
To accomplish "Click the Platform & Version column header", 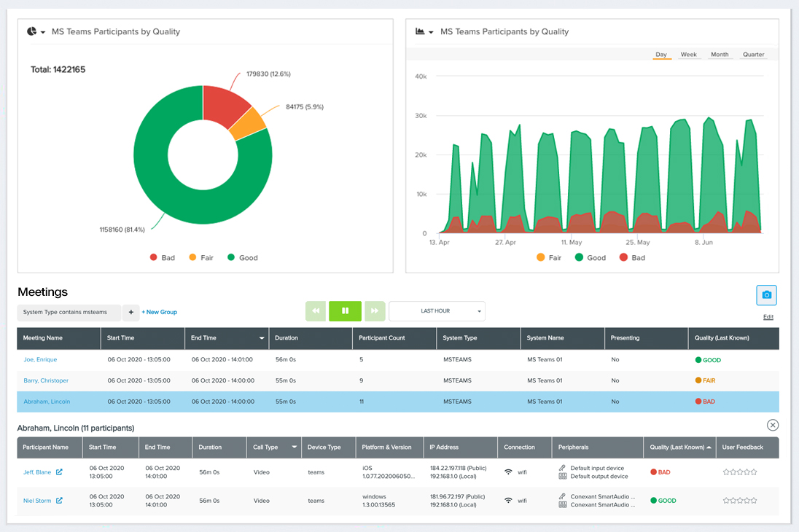I will pos(390,447).
